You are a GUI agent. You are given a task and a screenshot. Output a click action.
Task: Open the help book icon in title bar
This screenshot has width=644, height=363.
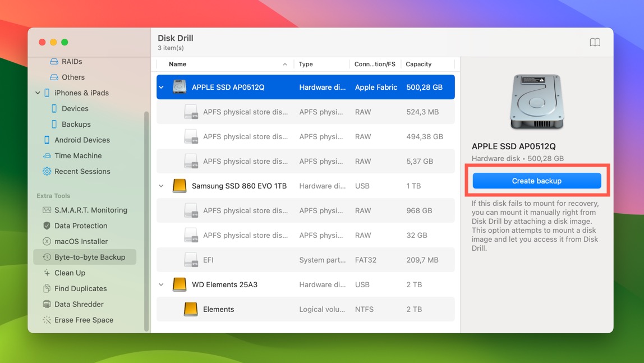pyautogui.click(x=595, y=42)
